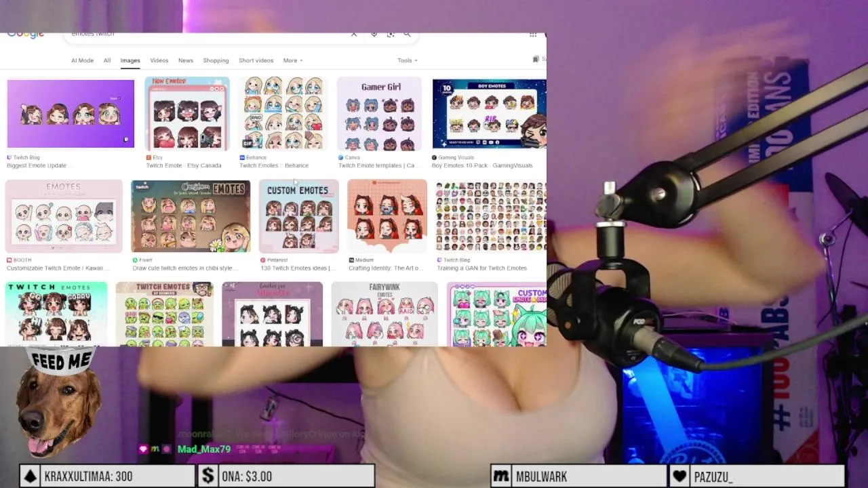868x488 pixels.
Task: Click Draw cute twitch emotes in chibi link
Action: coord(184,268)
